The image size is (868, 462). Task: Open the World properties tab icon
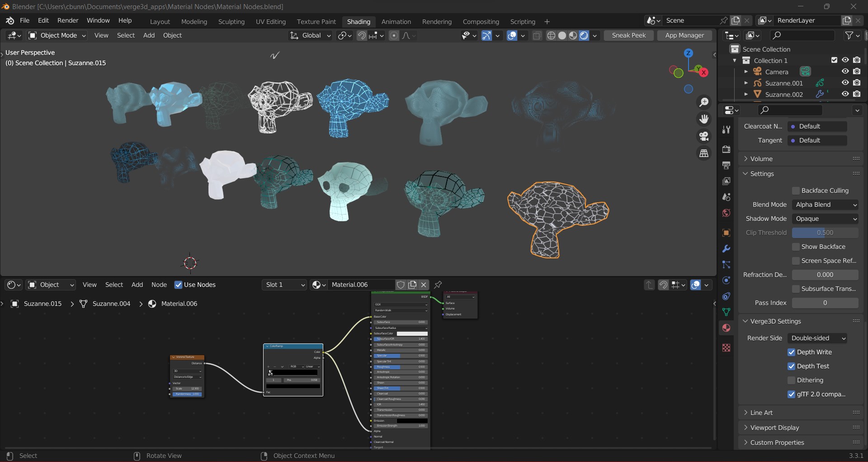[x=726, y=213]
